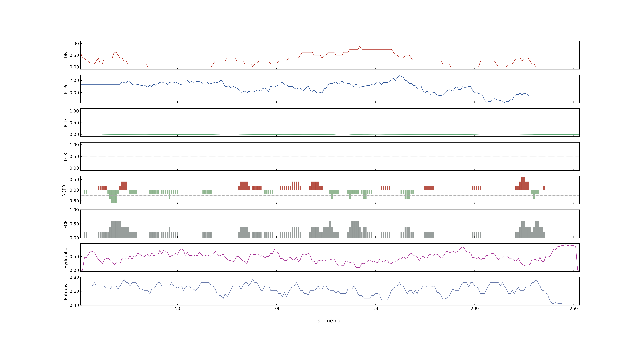Click the x-axis tick label 150
This screenshot has height=343, width=644.
pyautogui.click(x=375, y=309)
